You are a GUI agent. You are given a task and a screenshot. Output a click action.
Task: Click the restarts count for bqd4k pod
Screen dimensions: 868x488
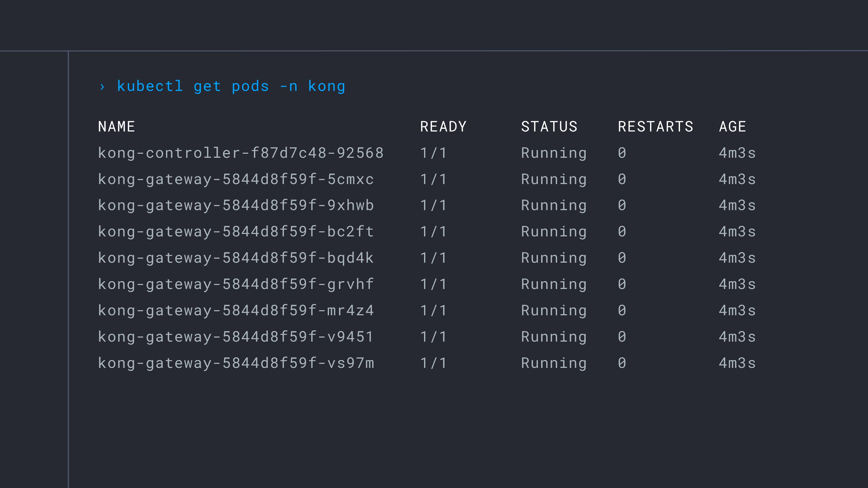pos(622,258)
